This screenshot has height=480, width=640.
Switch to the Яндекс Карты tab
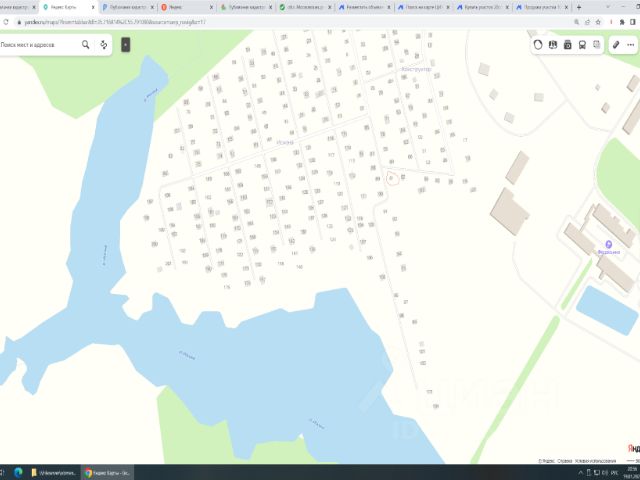[x=68, y=7]
